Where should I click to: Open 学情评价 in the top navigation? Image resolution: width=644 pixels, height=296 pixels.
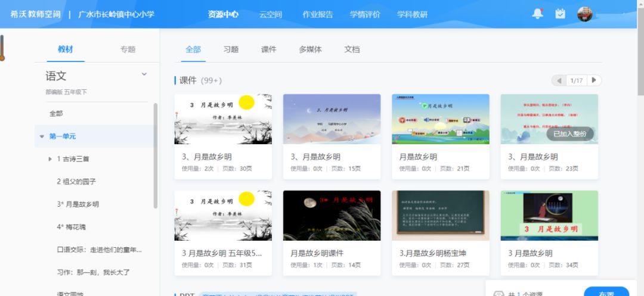pos(365,14)
